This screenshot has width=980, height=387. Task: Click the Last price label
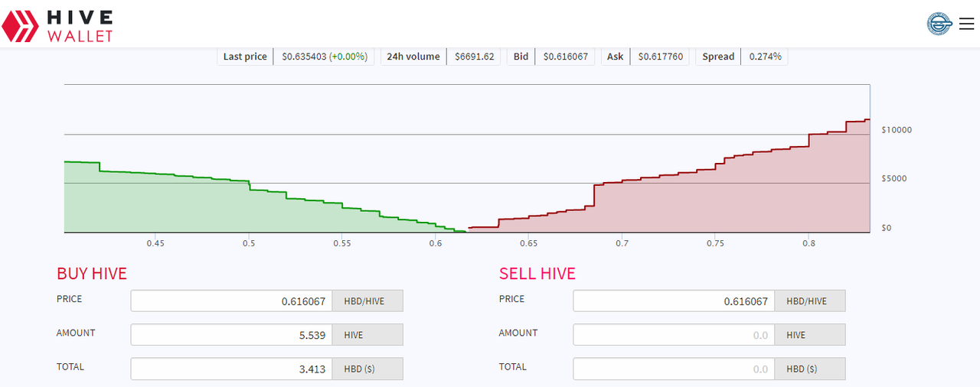245,57
